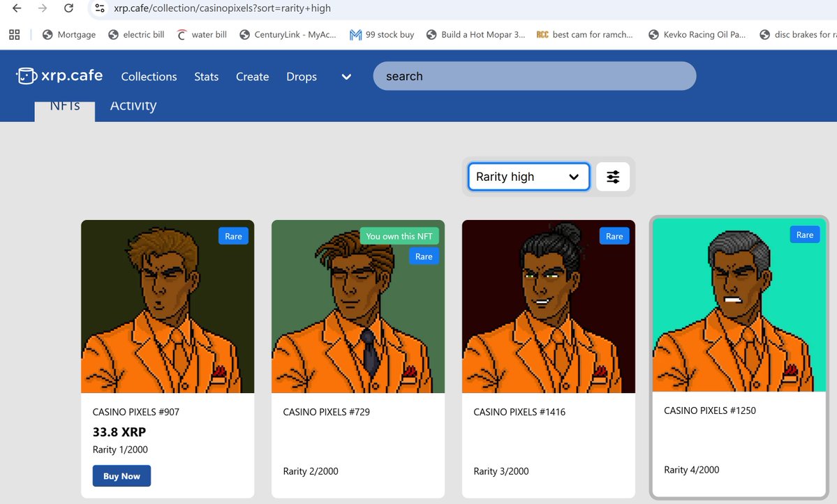Click the browser forward arrow
This screenshot has width=837, height=504.
pos(43,8)
